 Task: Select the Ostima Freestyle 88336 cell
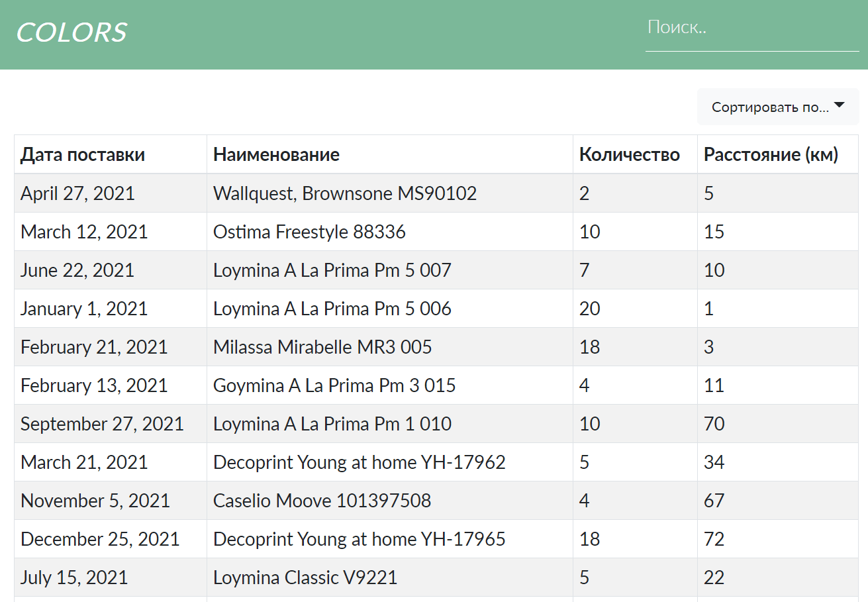[390, 232]
